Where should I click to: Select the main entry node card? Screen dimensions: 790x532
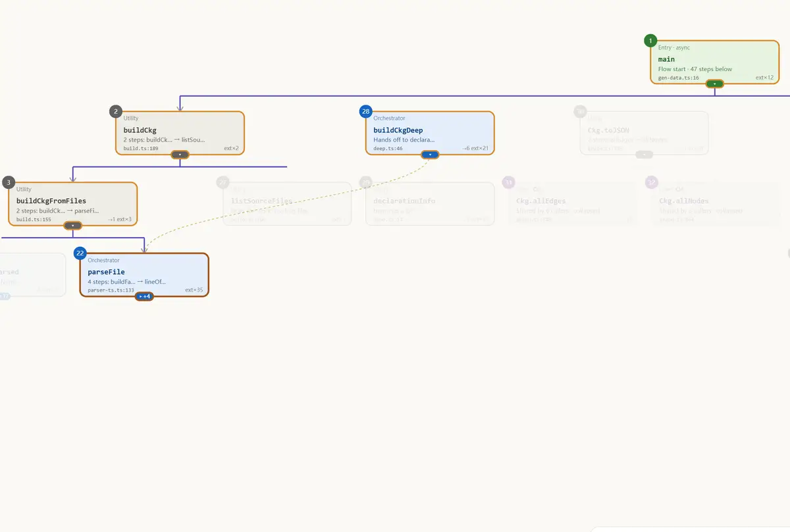(x=714, y=62)
